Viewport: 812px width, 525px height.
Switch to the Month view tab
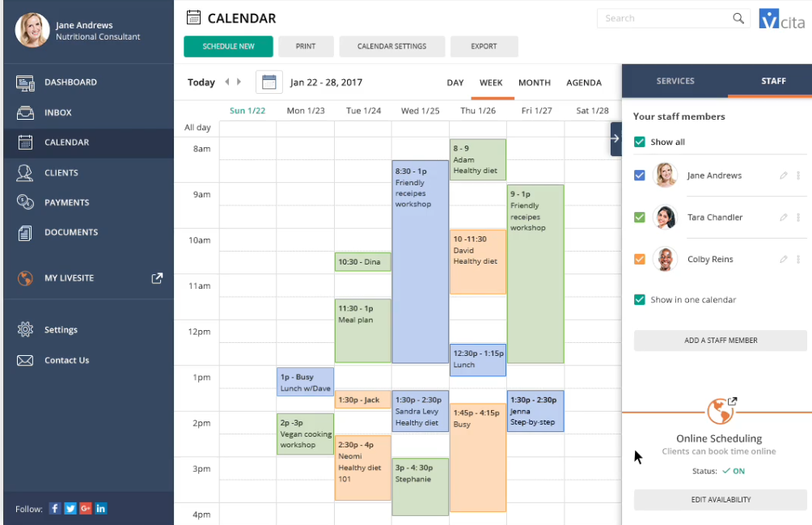pos(535,83)
